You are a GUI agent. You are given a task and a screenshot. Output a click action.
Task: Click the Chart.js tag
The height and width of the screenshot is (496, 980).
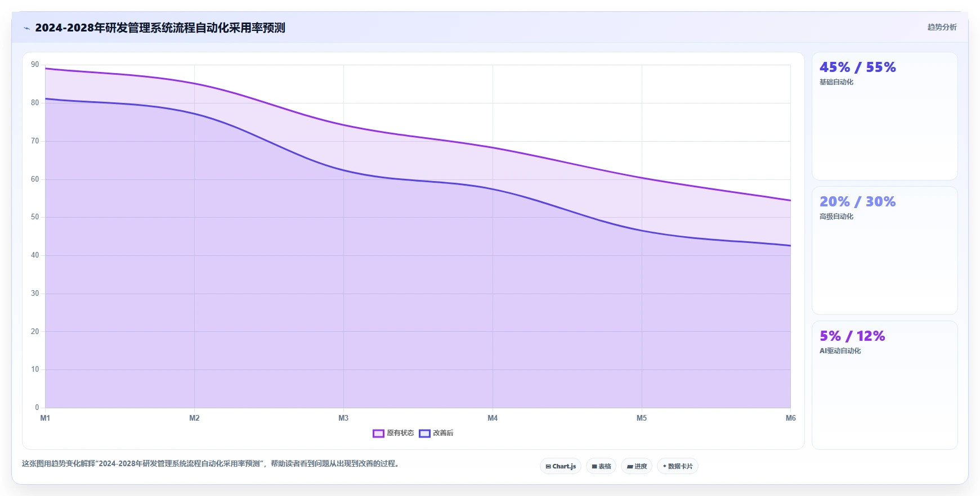point(561,466)
